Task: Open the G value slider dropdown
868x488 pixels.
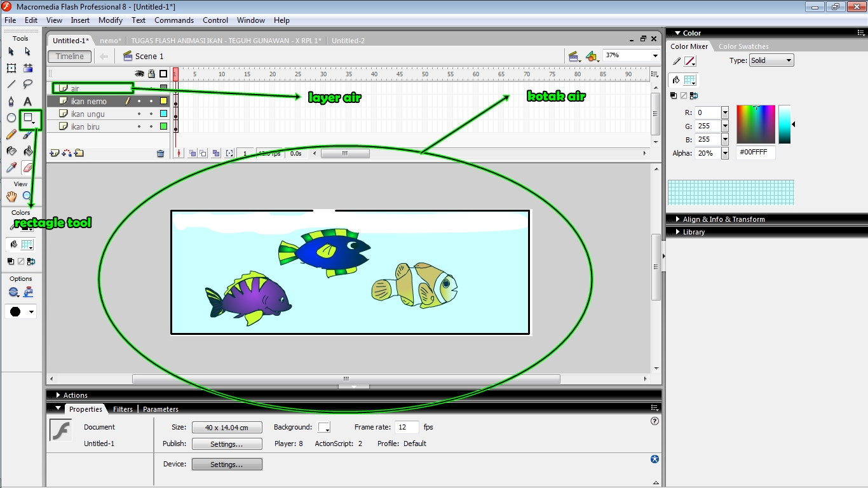Action: (x=725, y=126)
